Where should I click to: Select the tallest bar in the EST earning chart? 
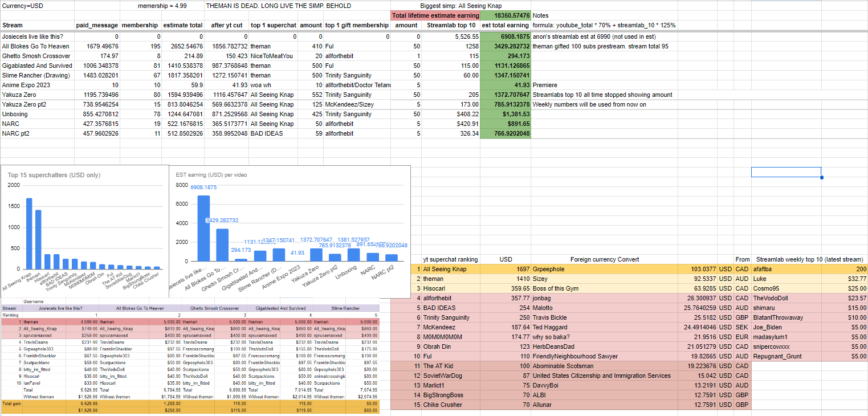203,228
